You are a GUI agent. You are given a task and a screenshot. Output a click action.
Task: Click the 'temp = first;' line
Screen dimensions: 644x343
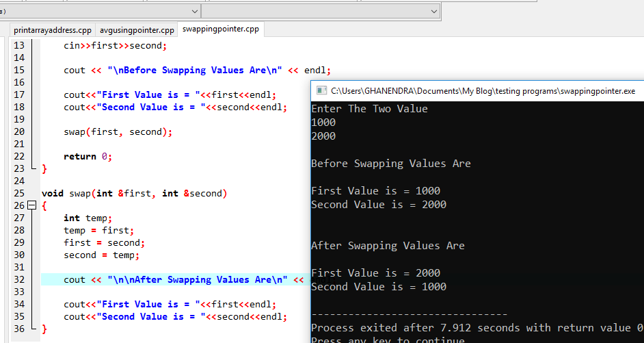[x=99, y=230]
